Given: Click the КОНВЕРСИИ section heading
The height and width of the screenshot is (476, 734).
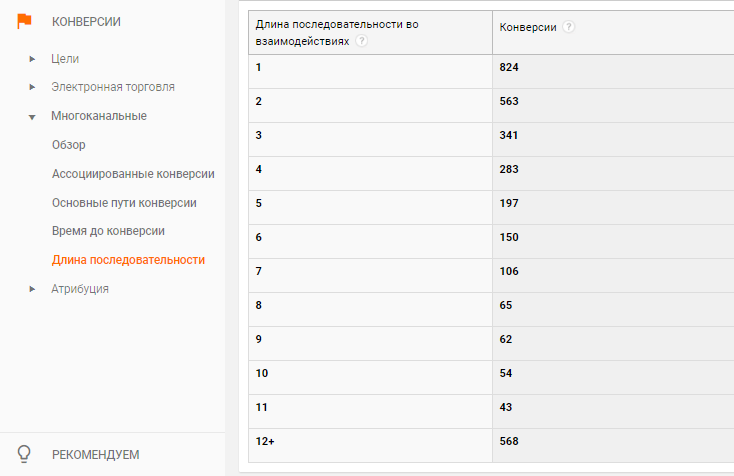Looking at the screenshot, I should (86, 22).
